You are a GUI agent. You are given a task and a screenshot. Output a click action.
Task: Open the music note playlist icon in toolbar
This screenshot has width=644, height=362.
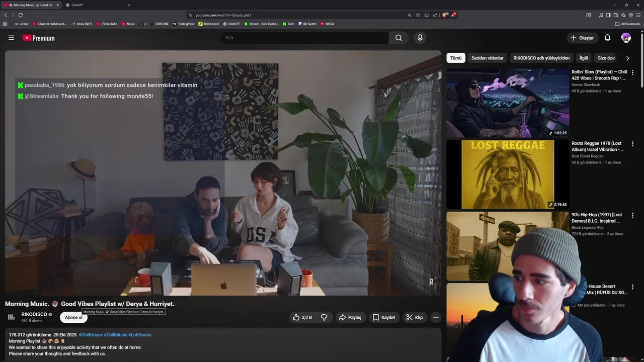click(601, 15)
